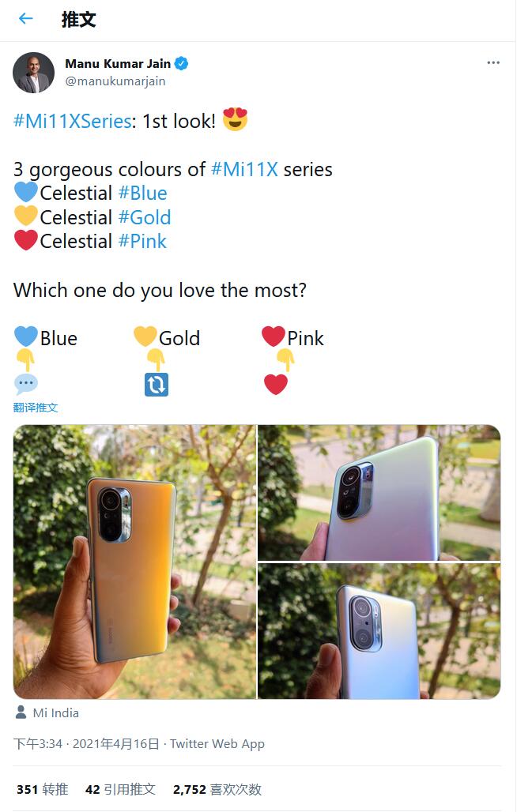517x812 pixels.
Task: Open the #Mi11XSeries hashtag
Action: (x=72, y=122)
